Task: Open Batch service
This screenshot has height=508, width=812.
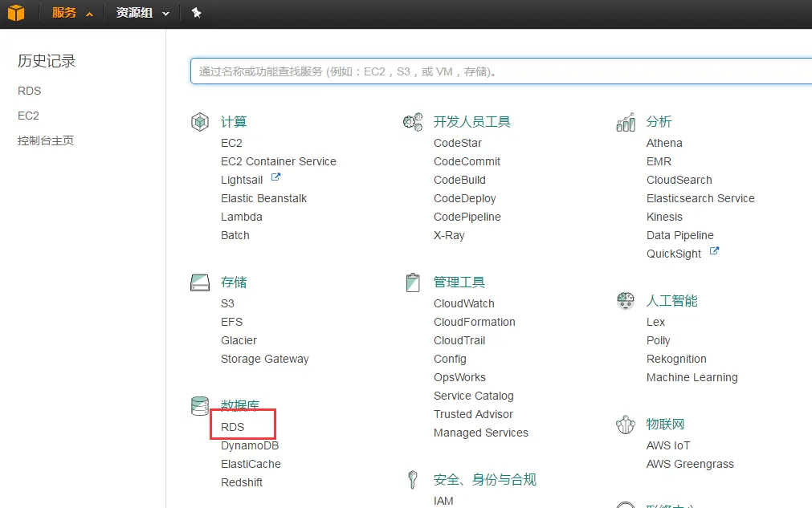Action: point(235,235)
